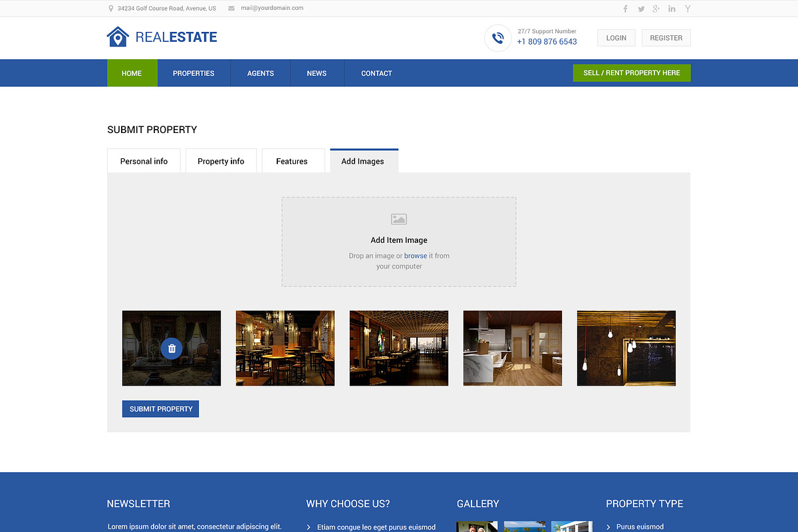Click the Add Item Image drop area
This screenshot has height=532, width=798.
click(399, 241)
